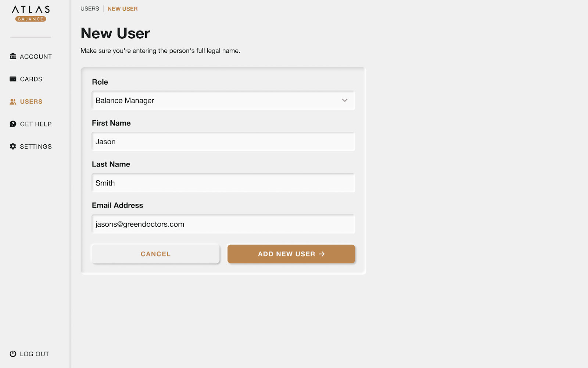This screenshot has height=368, width=588.
Task: Click the Last Name field showing Smith
Action: [x=223, y=183]
